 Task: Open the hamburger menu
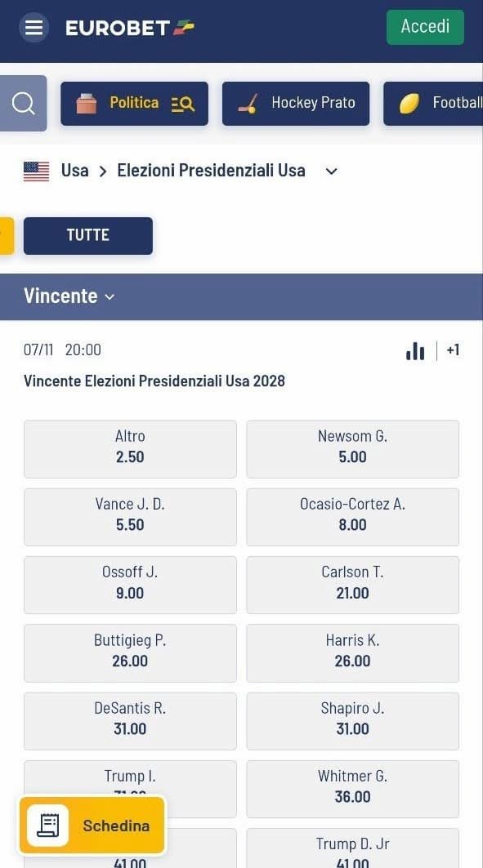click(x=34, y=27)
